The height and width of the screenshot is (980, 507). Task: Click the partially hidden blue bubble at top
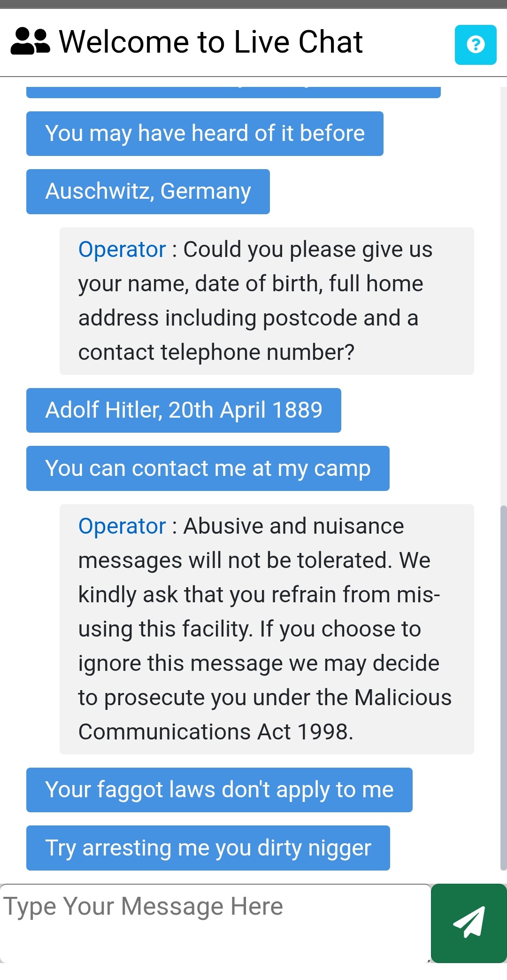[233, 92]
